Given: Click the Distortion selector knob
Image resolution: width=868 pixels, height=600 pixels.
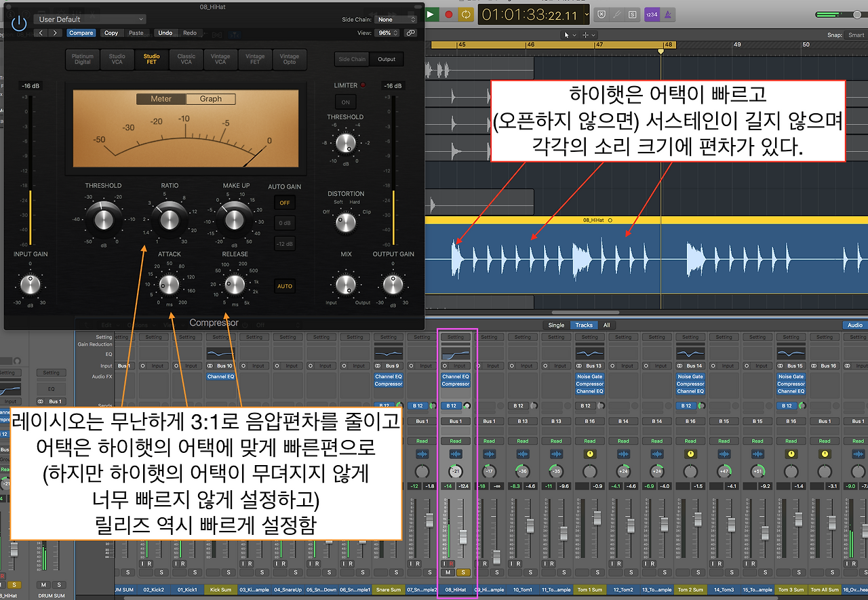Looking at the screenshot, I should coord(345,222).
